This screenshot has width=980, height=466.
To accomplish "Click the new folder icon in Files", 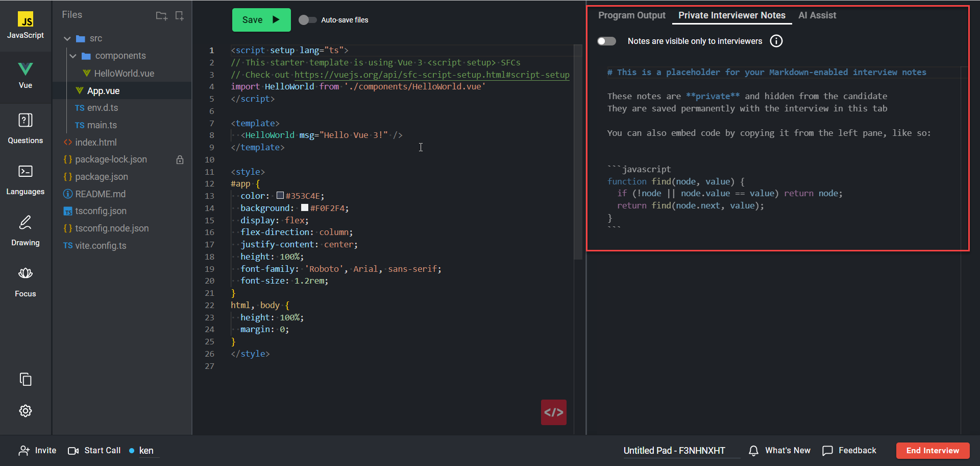I will pyautogui.click(x=161, y=16).
